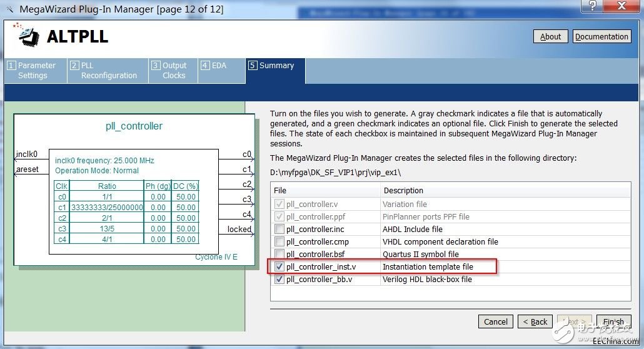Open the Parameter Settings tab
Image resolution: width=644 pixels, height=349 pixels.
35,70
